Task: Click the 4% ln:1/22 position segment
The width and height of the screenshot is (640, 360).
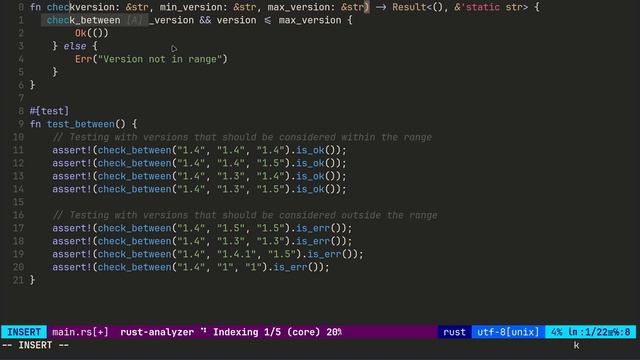Action: 590,332
